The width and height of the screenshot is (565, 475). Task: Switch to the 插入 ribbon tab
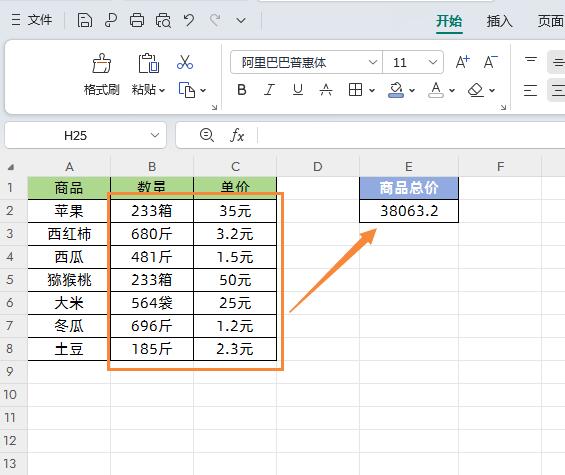click(499, 21)
